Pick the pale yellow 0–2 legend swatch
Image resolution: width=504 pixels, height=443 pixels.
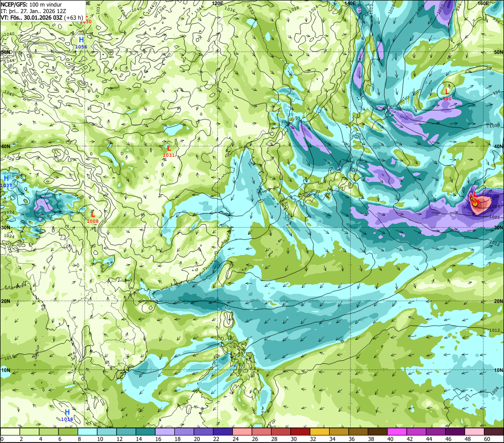pos(10,431)
